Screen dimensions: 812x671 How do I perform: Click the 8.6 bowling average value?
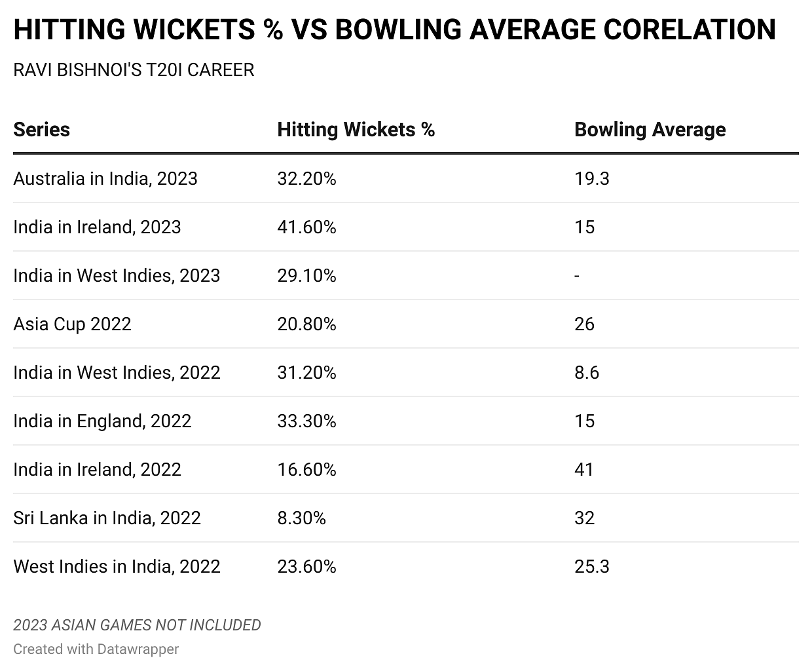(x=587, y=373)
